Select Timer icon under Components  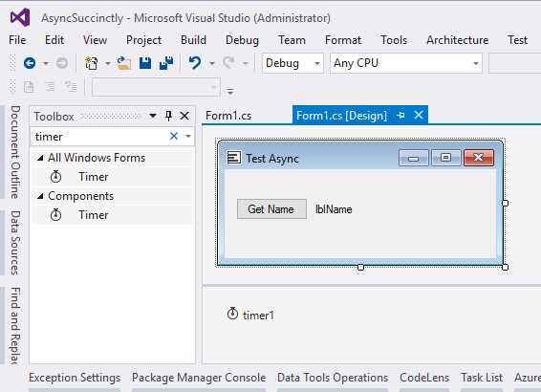(55, 215)
